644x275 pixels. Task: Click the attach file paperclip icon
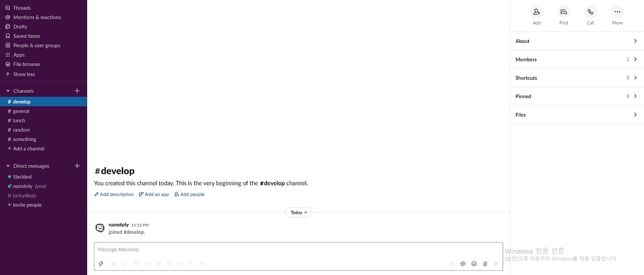point(485,263)
